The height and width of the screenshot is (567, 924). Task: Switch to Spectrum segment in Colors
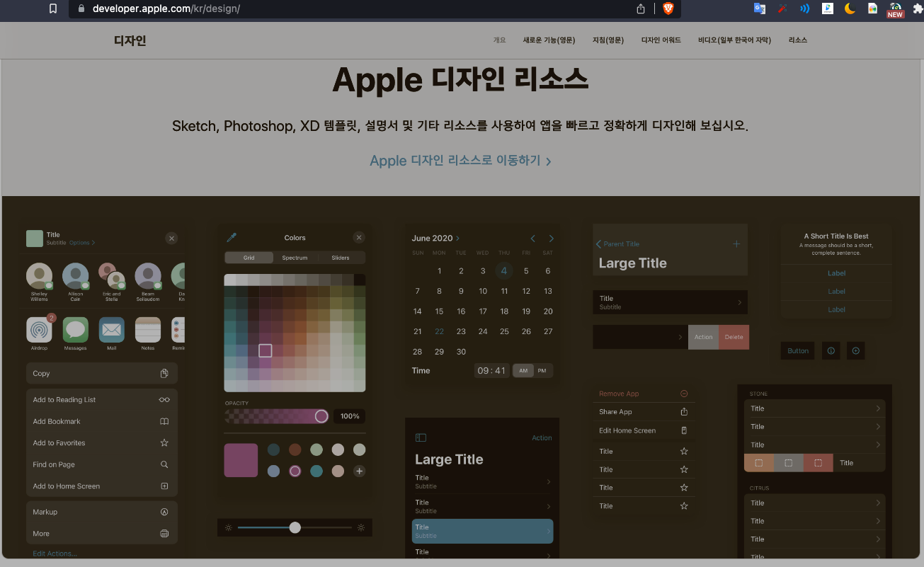[x=295, y=258]
